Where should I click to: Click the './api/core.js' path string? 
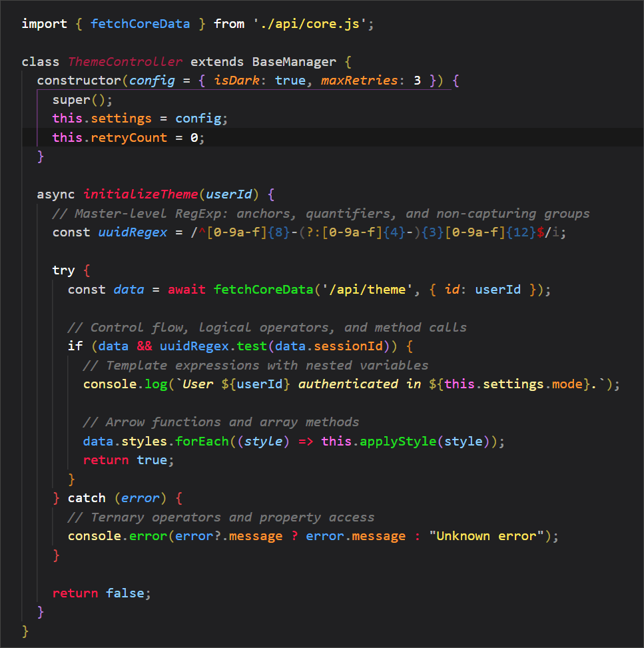coord(310,23)
